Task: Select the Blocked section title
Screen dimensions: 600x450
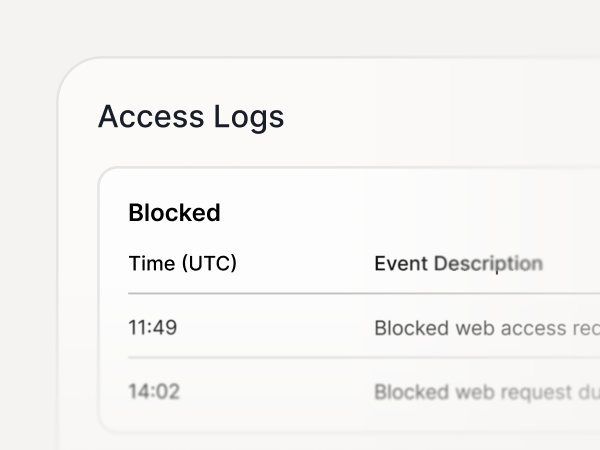Action: [x=174, y=212]
